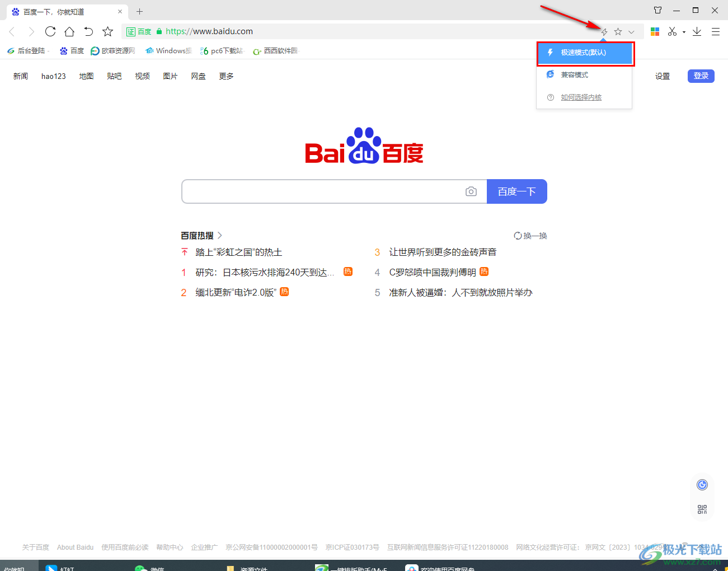The image size is (728, 571).
Task: Open the skin wardrobe icon
Action: click(658, 10)
